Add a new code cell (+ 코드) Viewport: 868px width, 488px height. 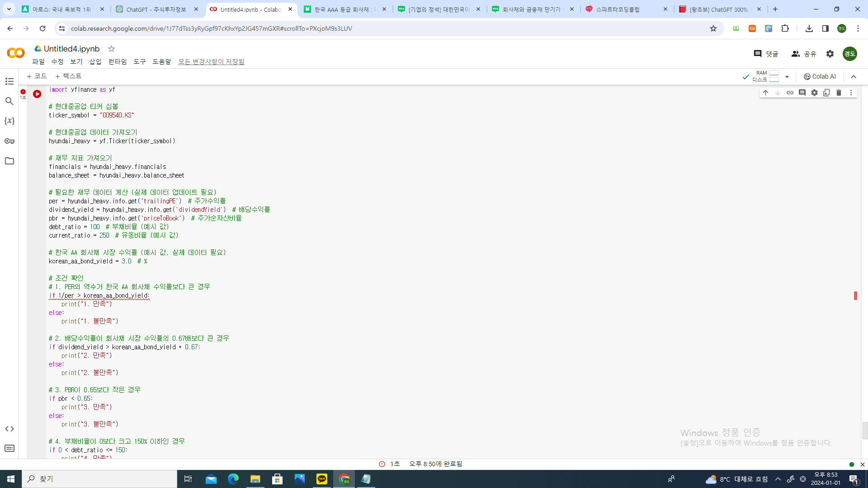coord(37,76)
